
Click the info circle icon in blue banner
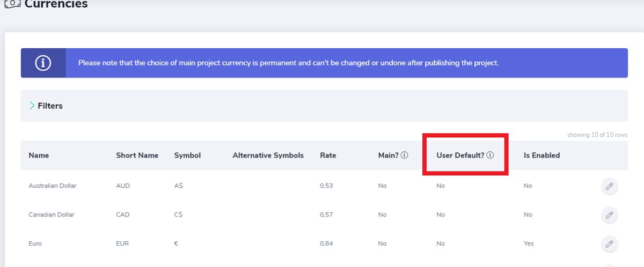click(x=43, y=63)
